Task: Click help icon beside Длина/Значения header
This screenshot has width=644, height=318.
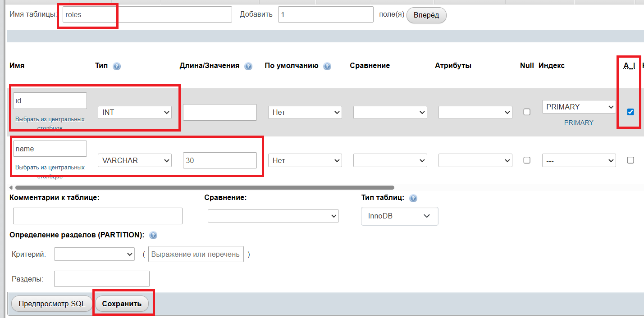Action: coord(248,66)
